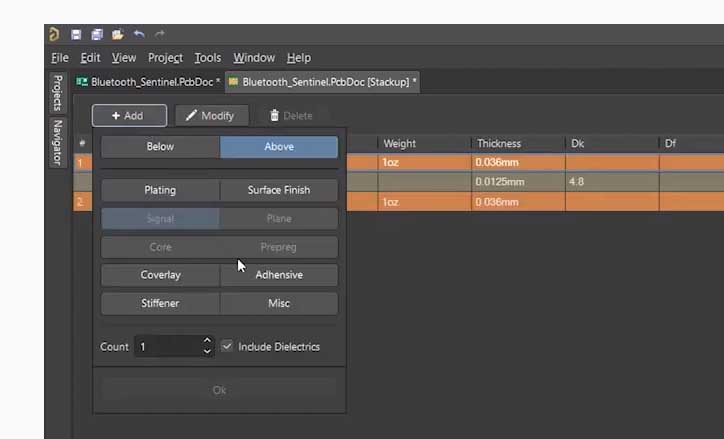Click the Count input field
This screenshot has width=724, height=439.
167,347
